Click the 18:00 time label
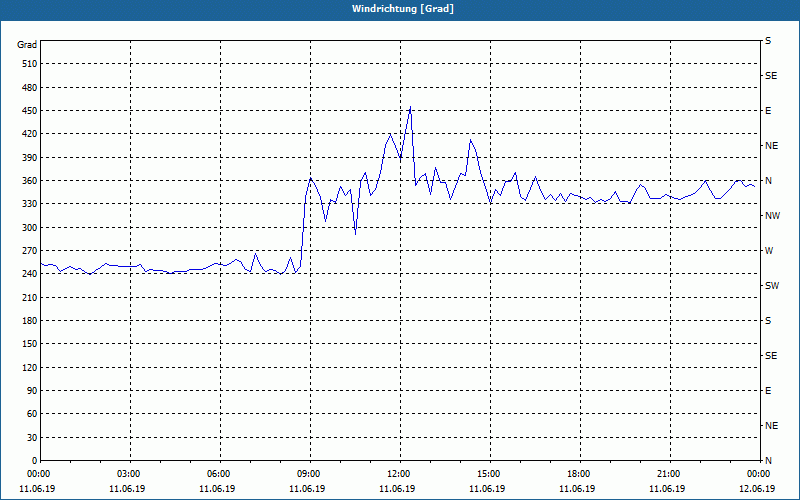Image resolution: width=800 pixels, height=500 pixels. point(580,474)
